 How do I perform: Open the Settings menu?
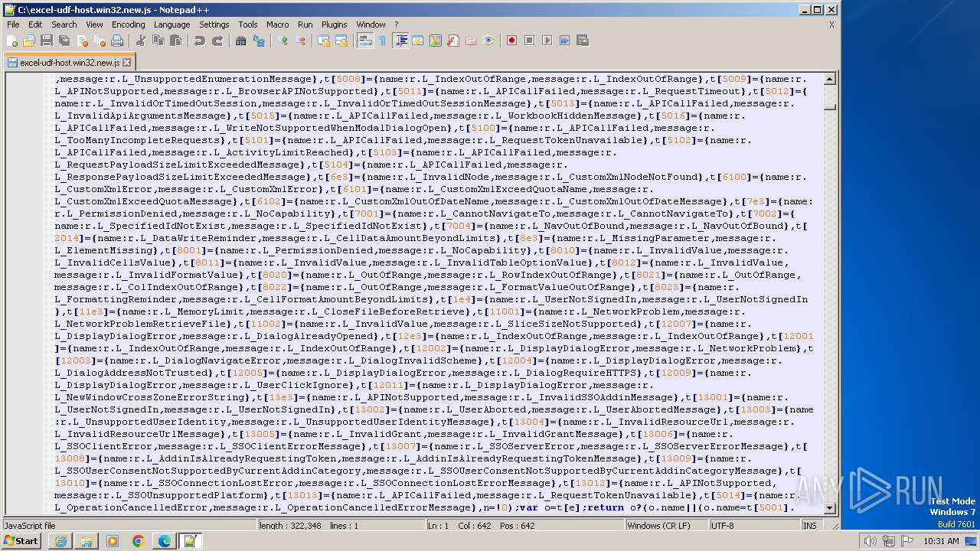(214, 24)
